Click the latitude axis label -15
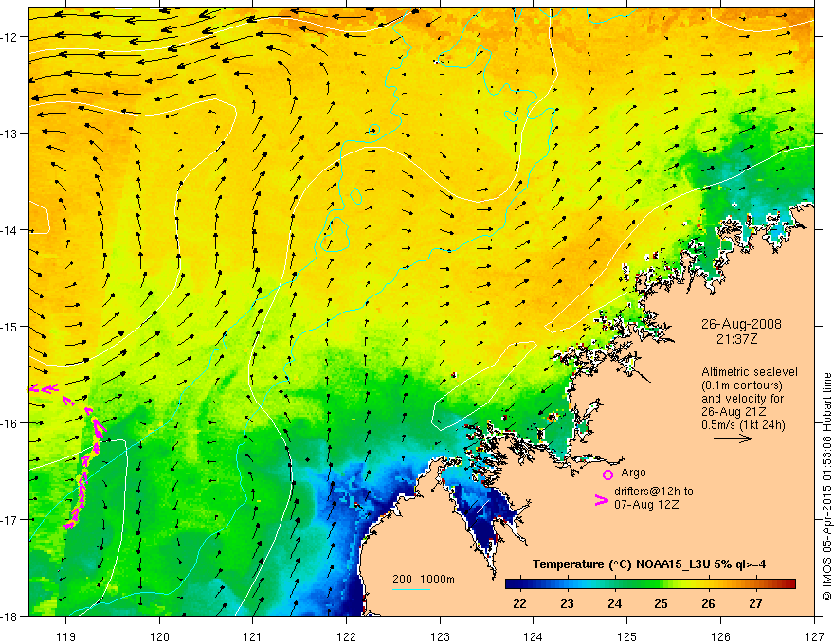The height and width of the screenshot is (644, 834). pyautogui.click(x=10, y=326)
